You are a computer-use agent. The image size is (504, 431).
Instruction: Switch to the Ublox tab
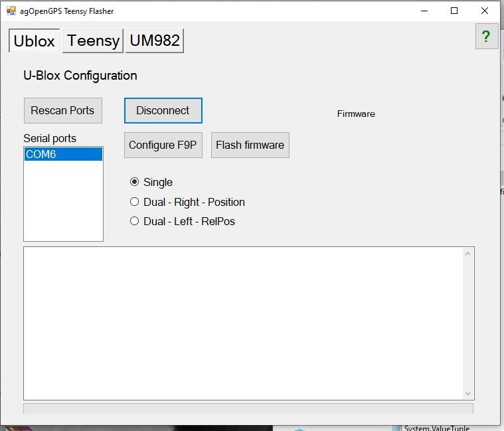tap(35, 41)
